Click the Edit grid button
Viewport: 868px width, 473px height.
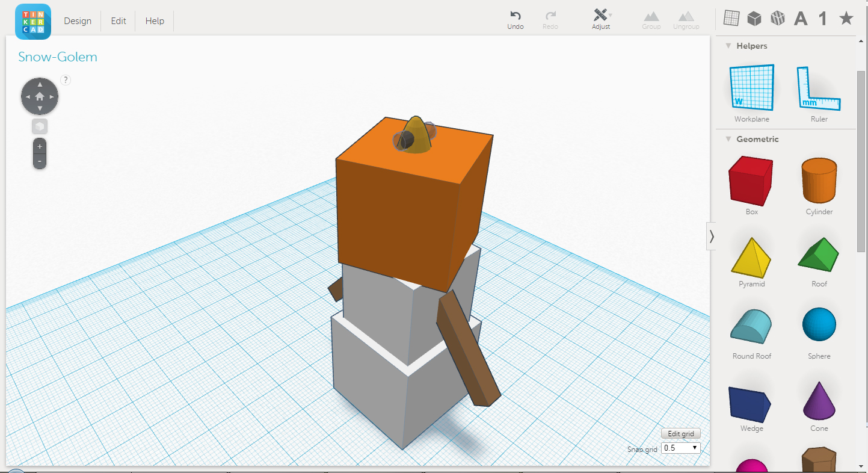[681, 434]
